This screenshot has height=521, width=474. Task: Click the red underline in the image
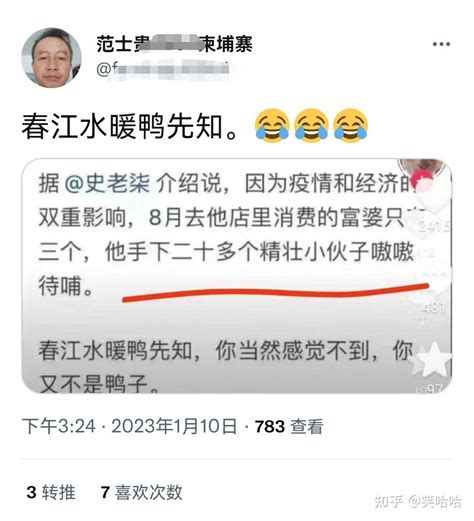(x=275, y=292)
